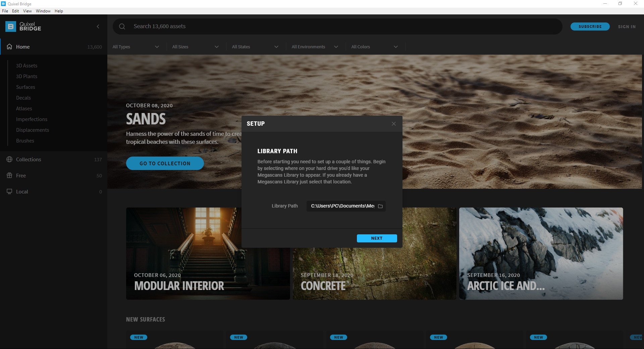644x349 pixels.
Task: Open the Help menu
Action: (x=59, y=11)
